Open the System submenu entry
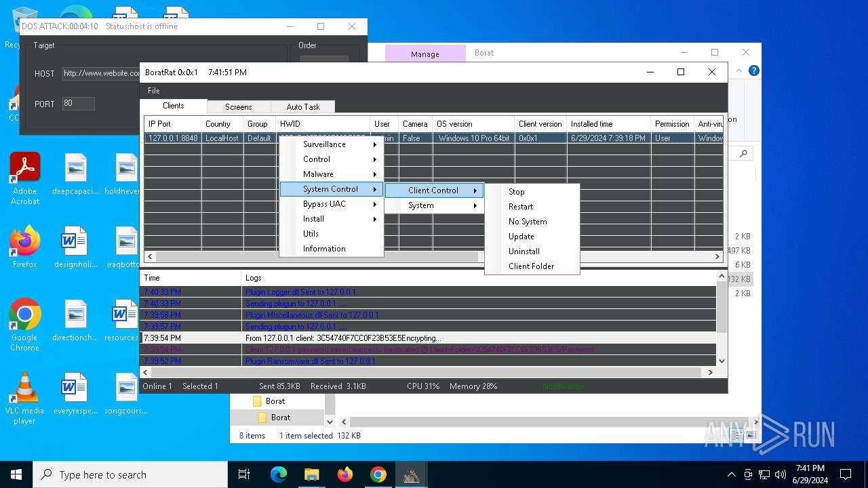The image size is (868, 488). click(x=434, y=205)
